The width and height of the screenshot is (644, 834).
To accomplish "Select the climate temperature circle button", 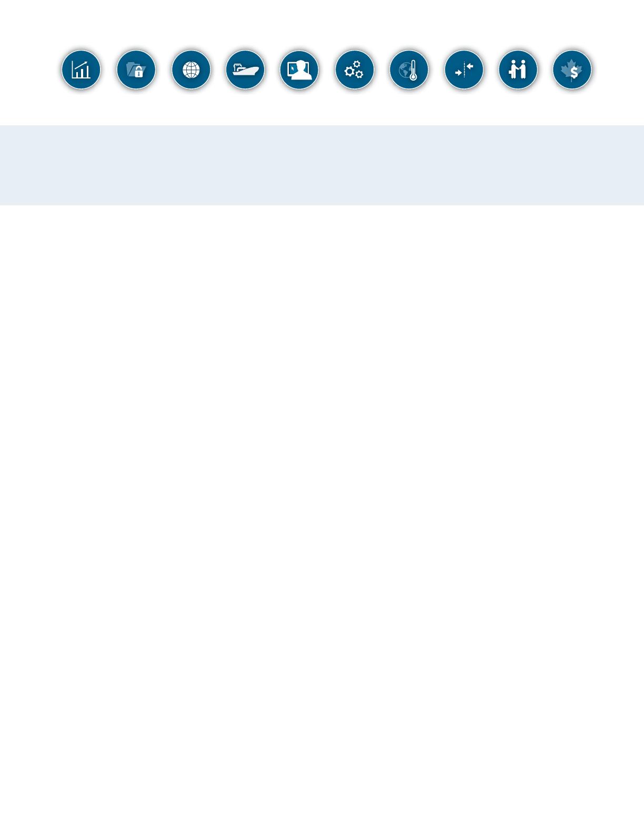I will coord(409,69).
